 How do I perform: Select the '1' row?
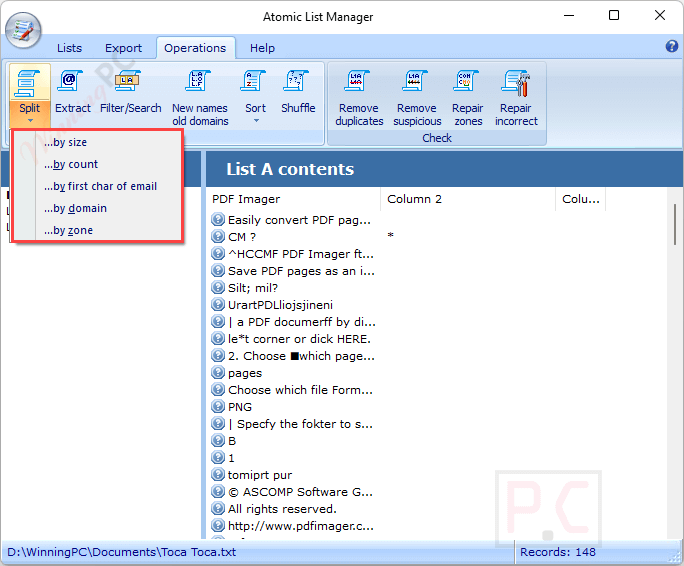click(x=223, y=458)
